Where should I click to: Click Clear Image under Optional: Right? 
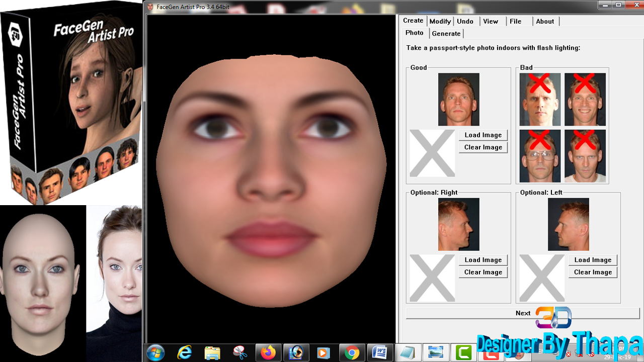point(483,272)
